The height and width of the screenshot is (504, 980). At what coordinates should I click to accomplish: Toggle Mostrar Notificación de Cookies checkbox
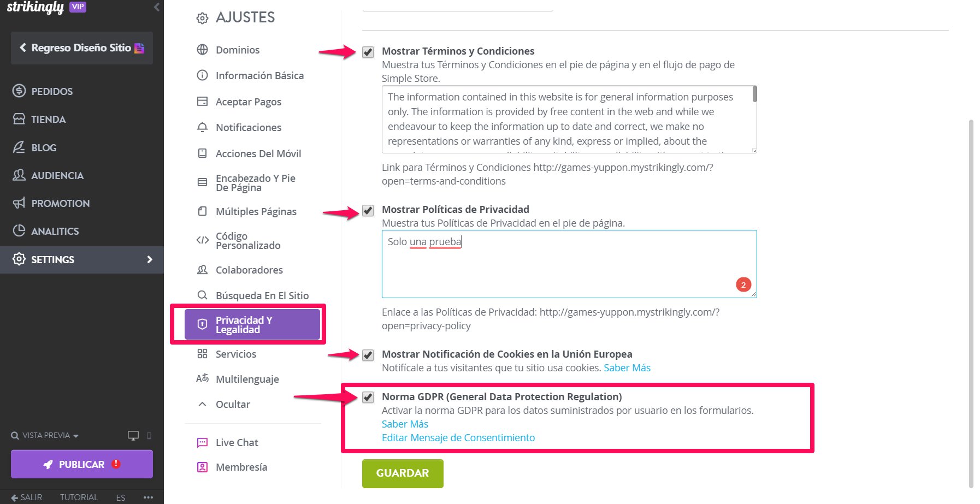(x=368, y=355)
